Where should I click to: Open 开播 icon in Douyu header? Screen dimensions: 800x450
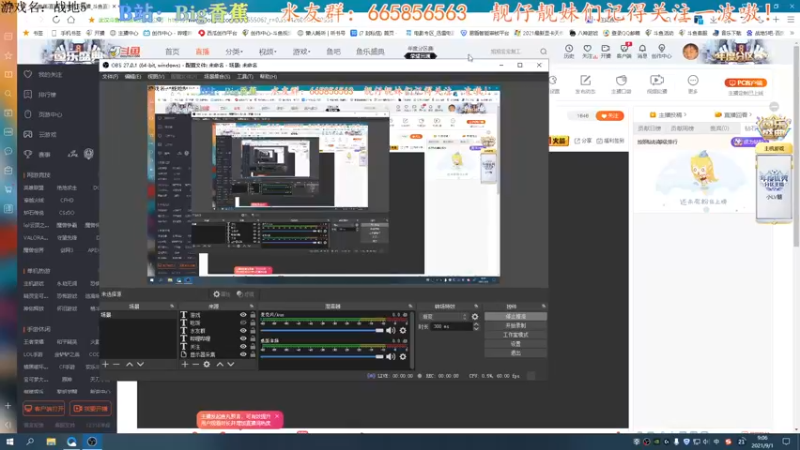[x=606, y=51]
